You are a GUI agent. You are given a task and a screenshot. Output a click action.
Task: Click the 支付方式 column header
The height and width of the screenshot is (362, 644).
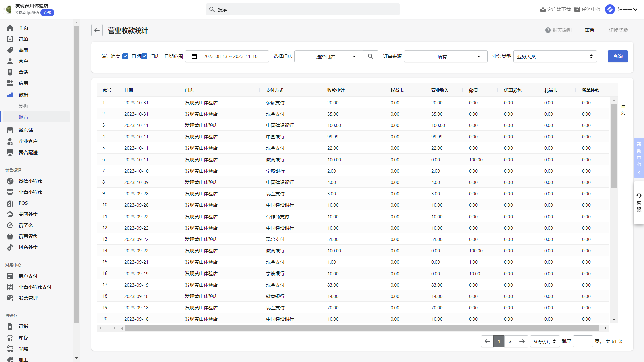coord(275,90)
